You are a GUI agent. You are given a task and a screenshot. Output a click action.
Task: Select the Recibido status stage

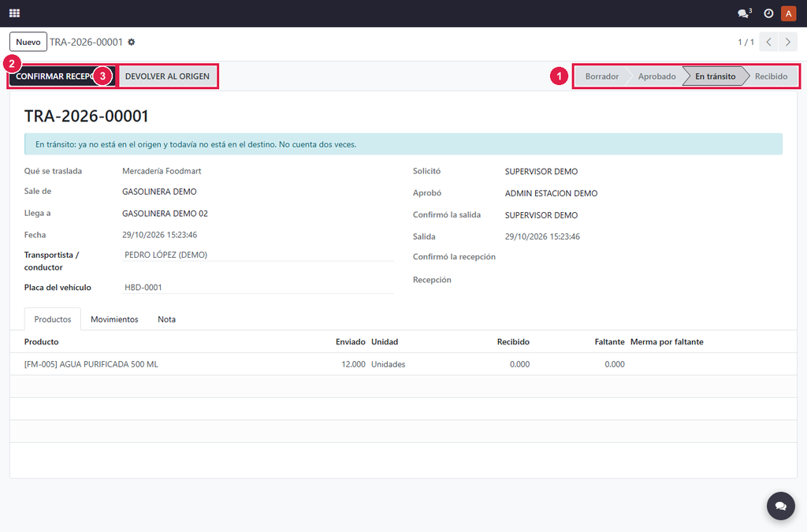click(771, 76)
